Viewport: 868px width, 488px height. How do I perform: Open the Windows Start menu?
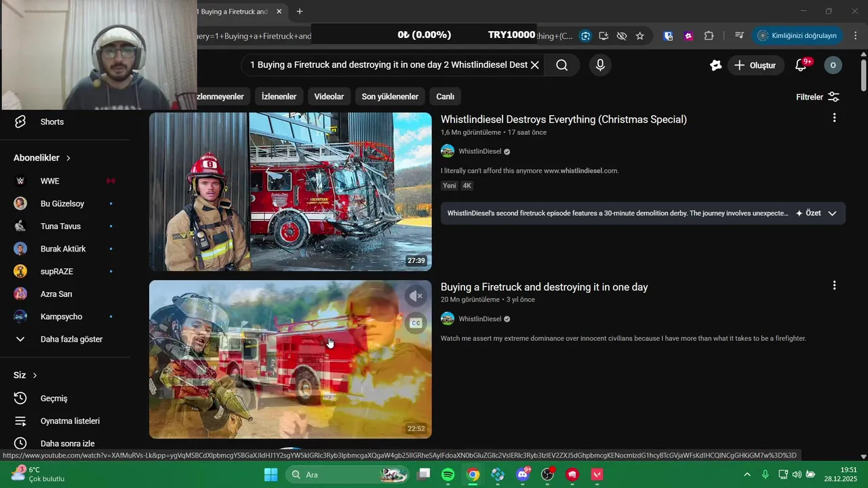tap(271, 474)
